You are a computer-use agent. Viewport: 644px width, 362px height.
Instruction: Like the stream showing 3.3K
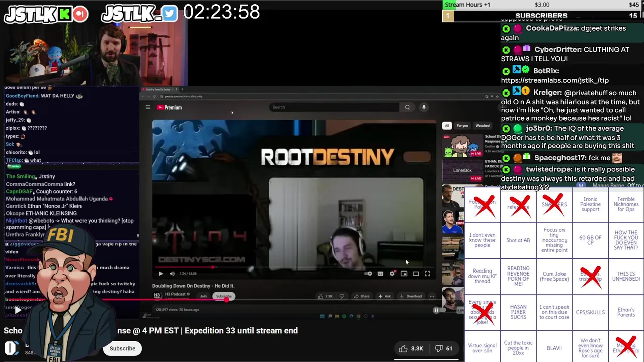tap(411, 348)
